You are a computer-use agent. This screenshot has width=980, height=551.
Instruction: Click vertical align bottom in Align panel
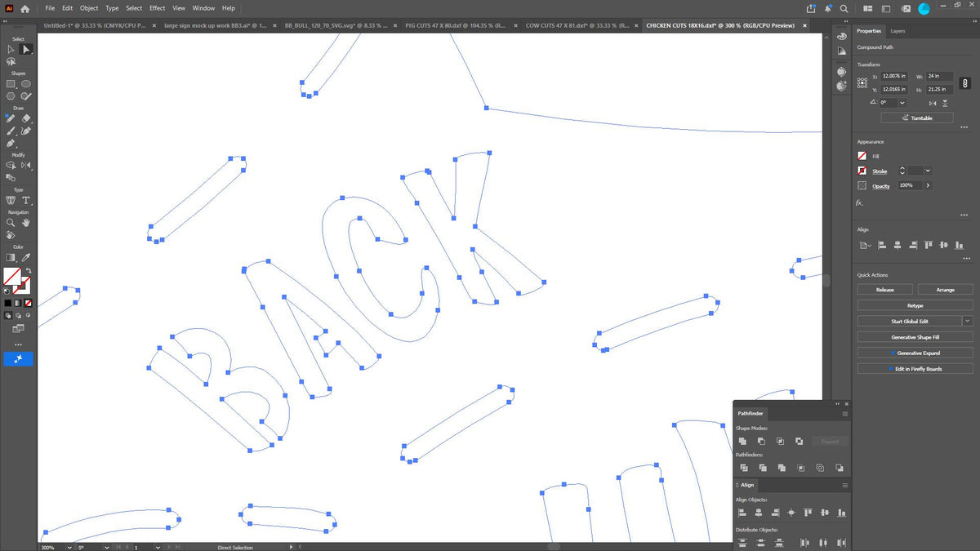tap(840, 513)
